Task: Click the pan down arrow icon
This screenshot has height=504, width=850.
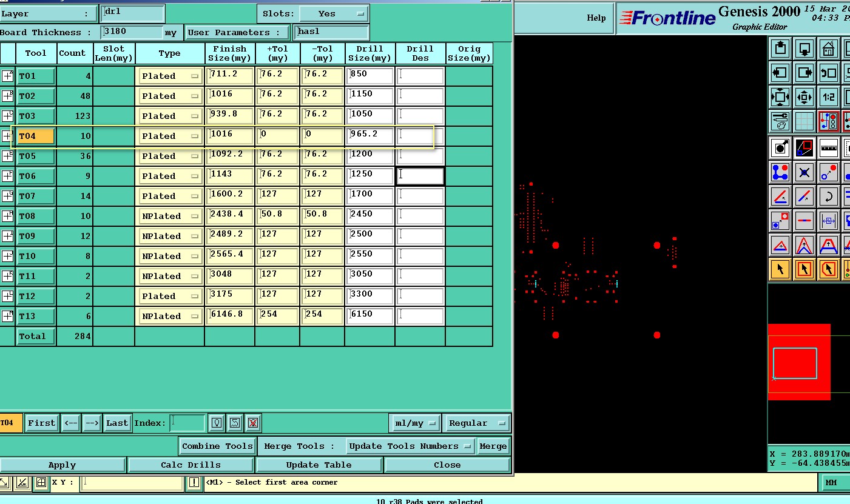Action: 804,48
